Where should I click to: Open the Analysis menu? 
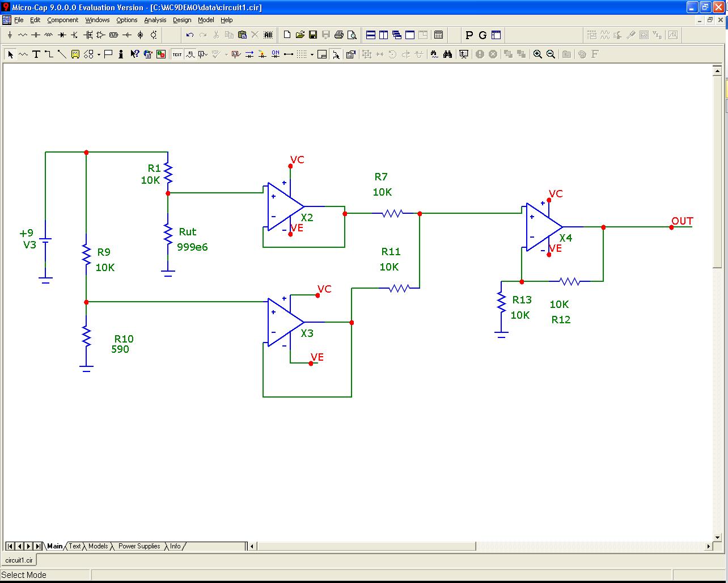155,20
